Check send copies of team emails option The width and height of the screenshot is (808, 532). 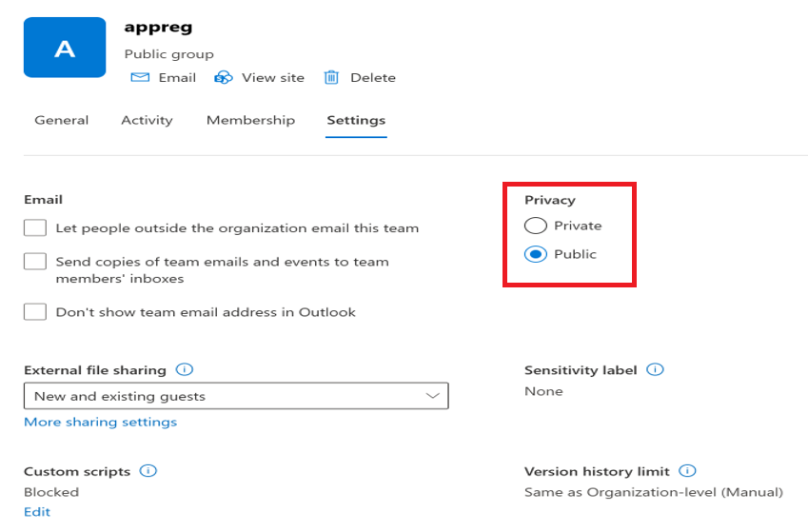[35, 262]
